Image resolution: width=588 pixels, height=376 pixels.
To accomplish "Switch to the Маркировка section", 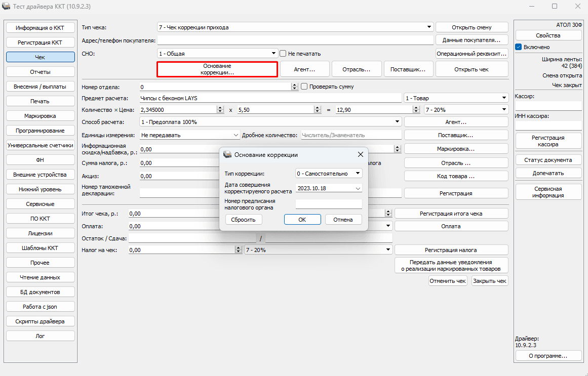I will 40,116.
